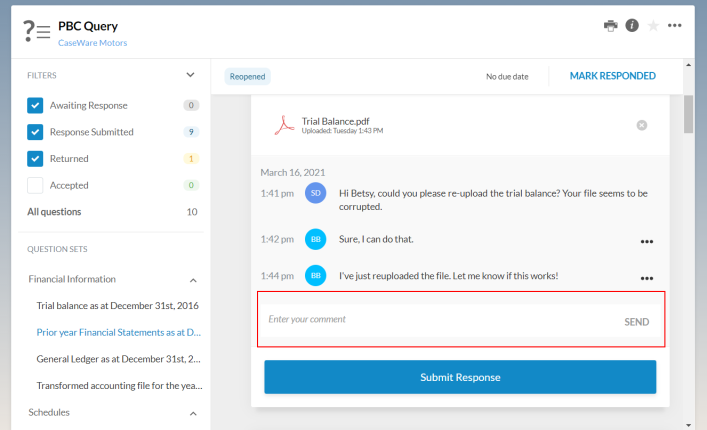The width and height of the screenshot is (707, 430).
Task: Click the Enter your comment field
Action: [430, 320]
